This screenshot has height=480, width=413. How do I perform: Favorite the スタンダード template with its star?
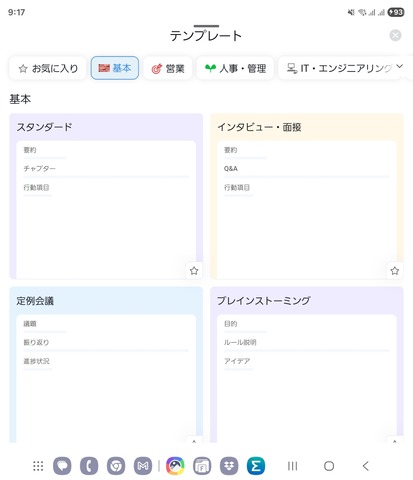194,270
